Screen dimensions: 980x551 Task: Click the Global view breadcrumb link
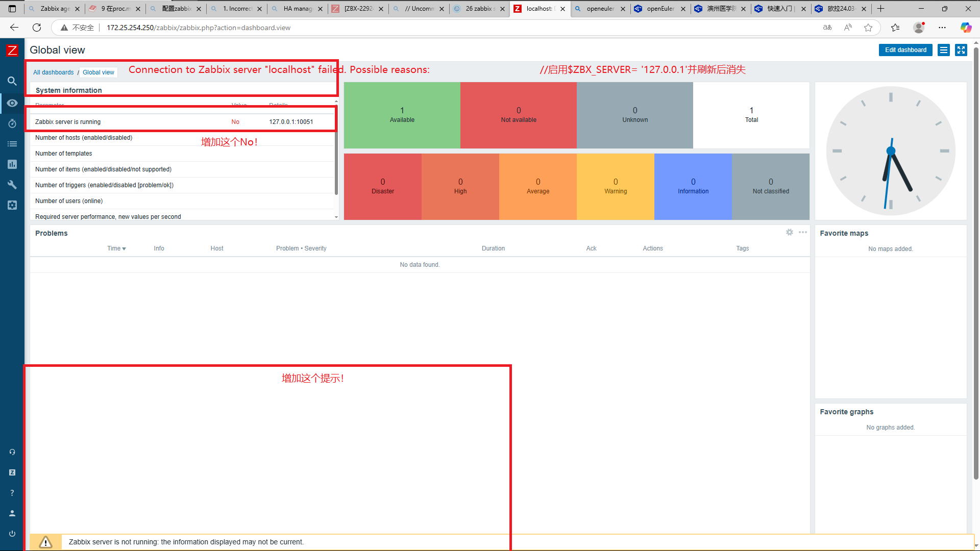click(x=99, y=72)
